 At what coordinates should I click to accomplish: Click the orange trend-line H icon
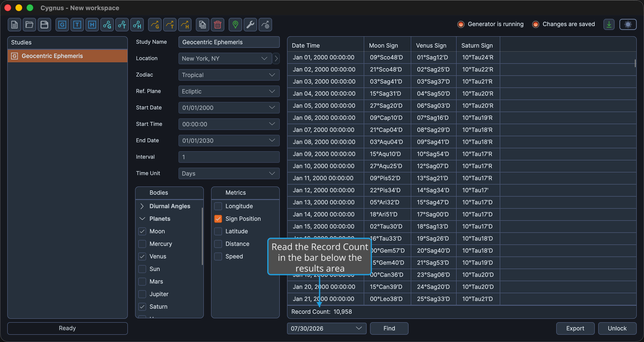click(184, 25)
